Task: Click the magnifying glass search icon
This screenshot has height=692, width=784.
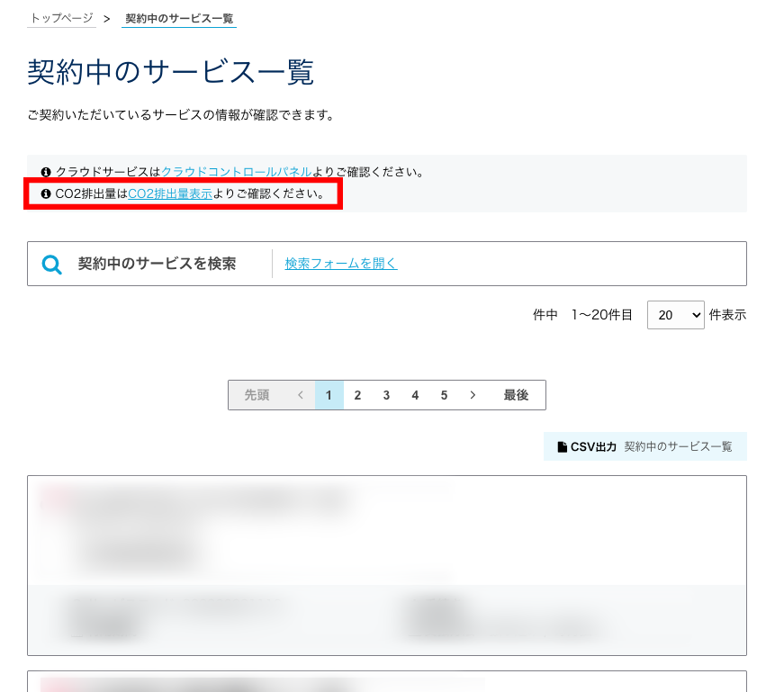Action: pos(51,265)
